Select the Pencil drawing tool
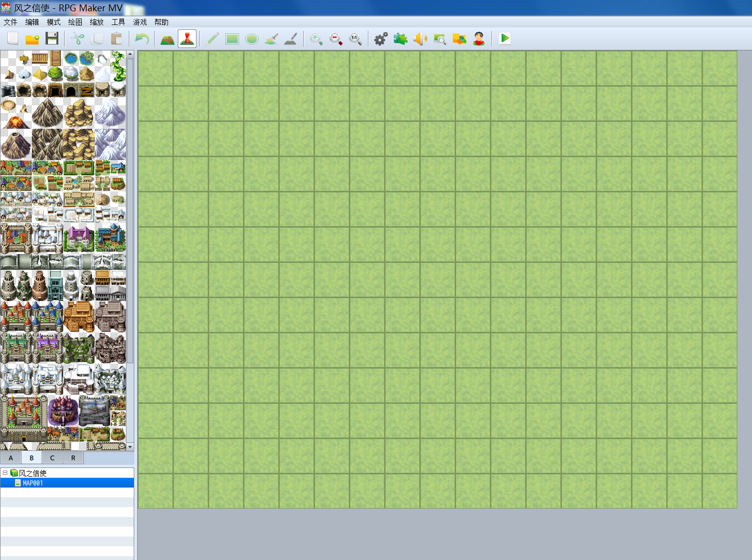The width and height of the screenshot is (752, 560). coord(213,39)
